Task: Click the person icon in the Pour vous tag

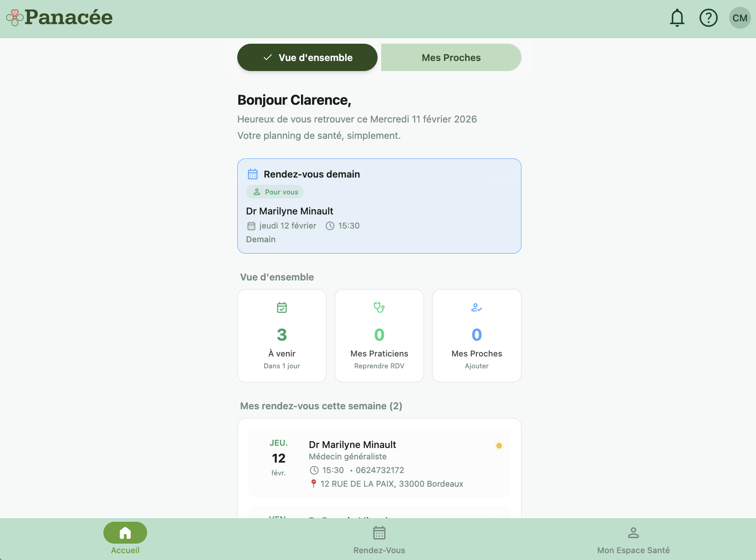Action: (257, 192)
